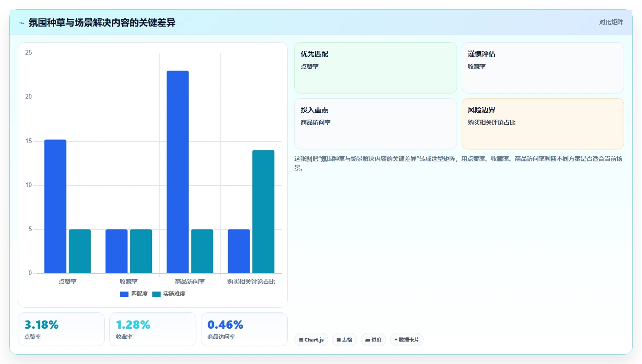This screenshot has width=642, height=364.
Task: Click the icon in the Chart.js tag
Action: 301,340
